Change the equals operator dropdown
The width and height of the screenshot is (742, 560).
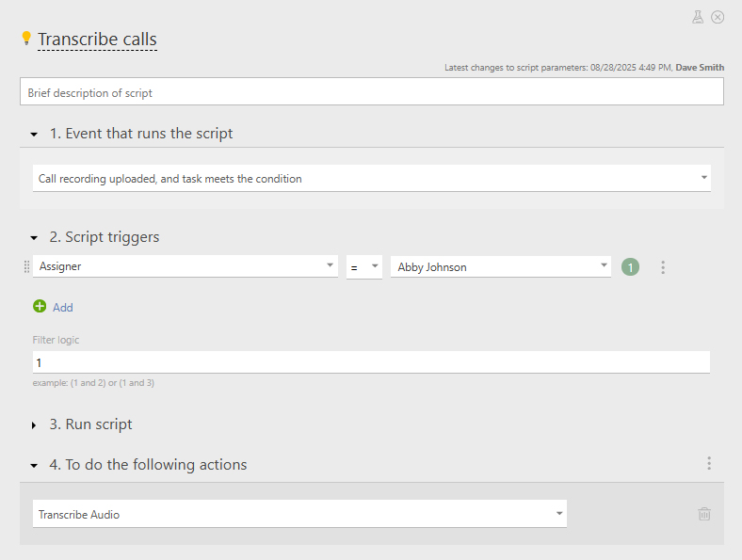(x=363, y=266)
